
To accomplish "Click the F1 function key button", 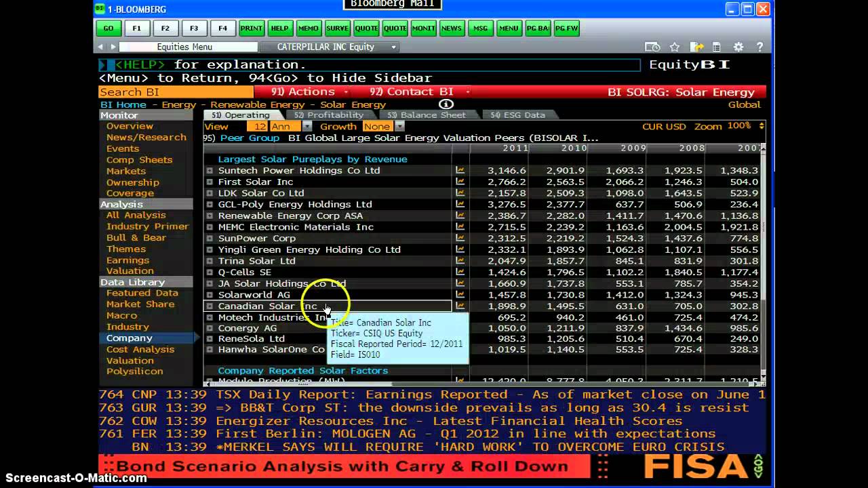I will 136,28.
